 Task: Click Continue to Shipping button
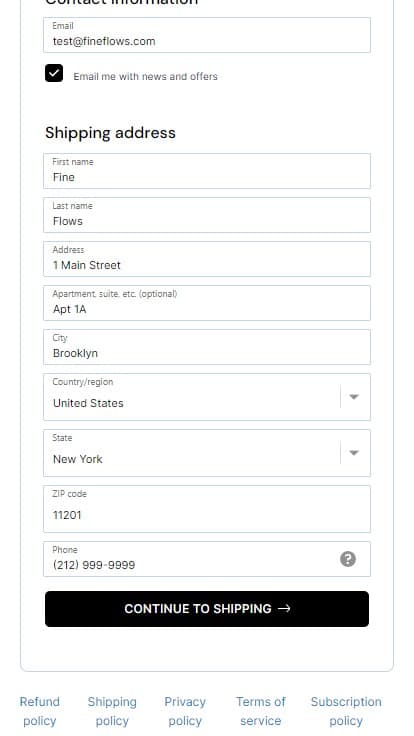pyautogui.click(x=207, y=609)
